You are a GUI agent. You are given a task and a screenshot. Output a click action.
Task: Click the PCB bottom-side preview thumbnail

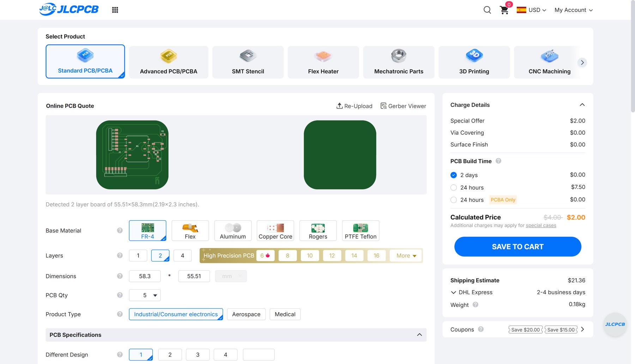click(340, 155)
